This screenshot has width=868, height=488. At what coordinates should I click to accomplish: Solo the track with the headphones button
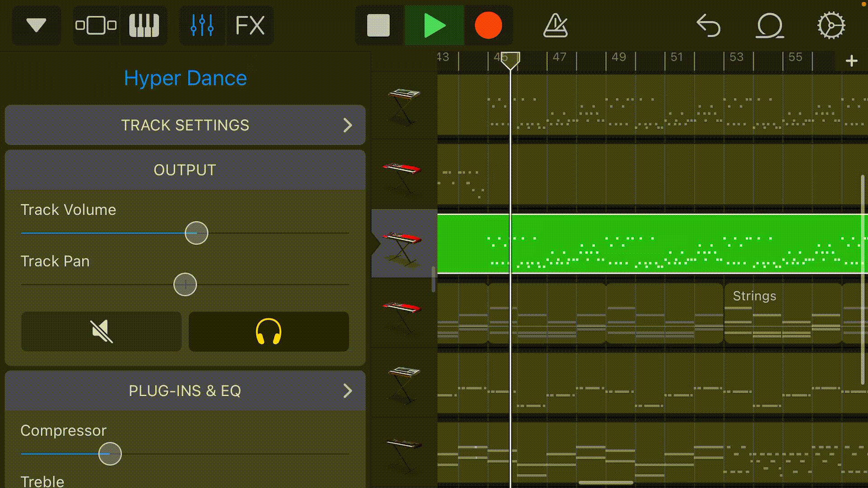[x=269, y=332]
